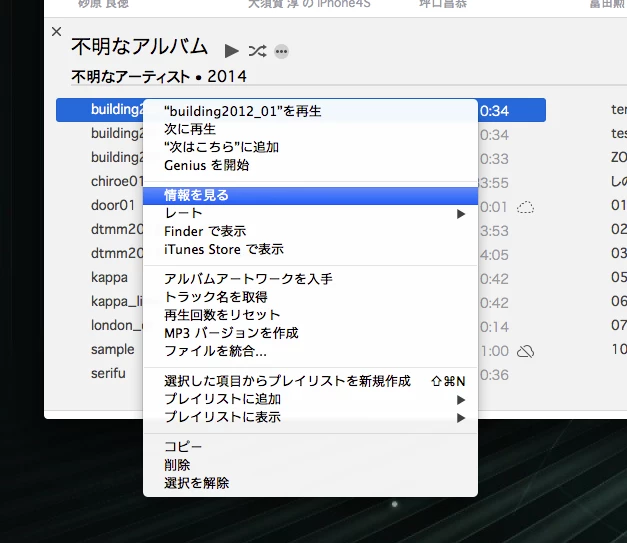
Task: Close the album detail view
Action: point(57,32)
